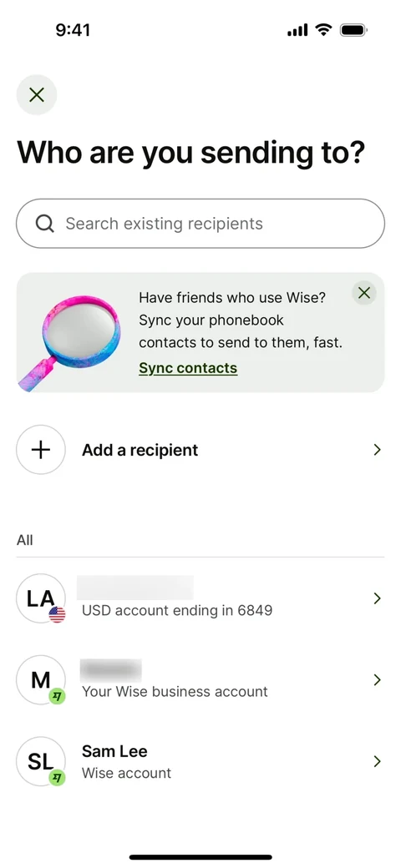Screen dimensions: 401x868
Task: Select the M business avatar
Action: [x=41, y=679]
